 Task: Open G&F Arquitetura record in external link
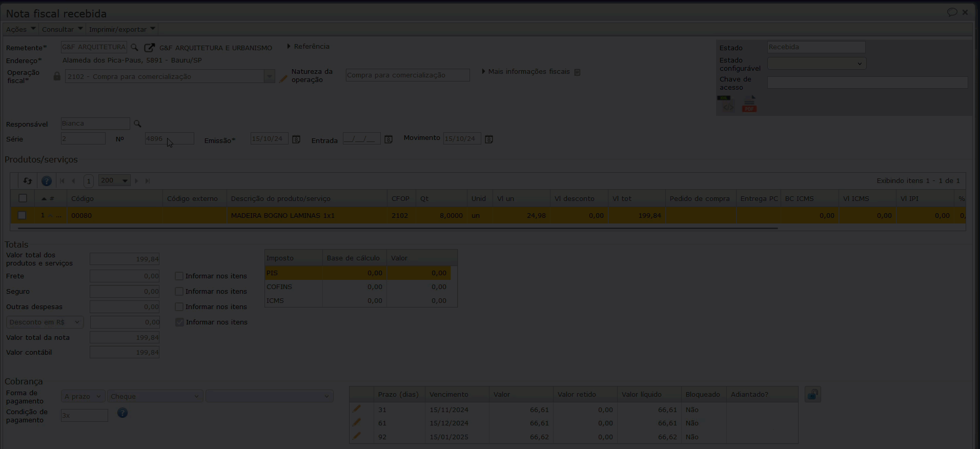pos(149,48)
